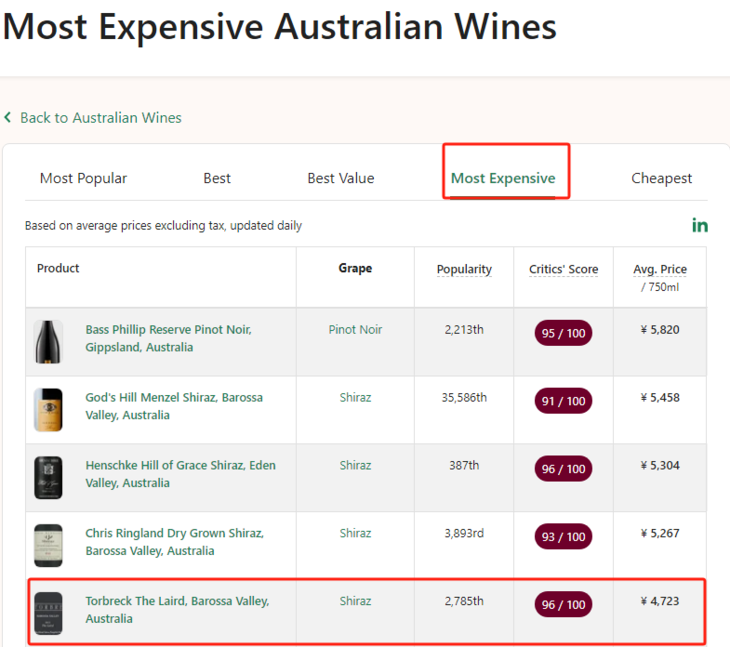730x647 pixels.
Task: Open Bass Phillip Reserve bottle thumbnail
Action: point(48,341)
